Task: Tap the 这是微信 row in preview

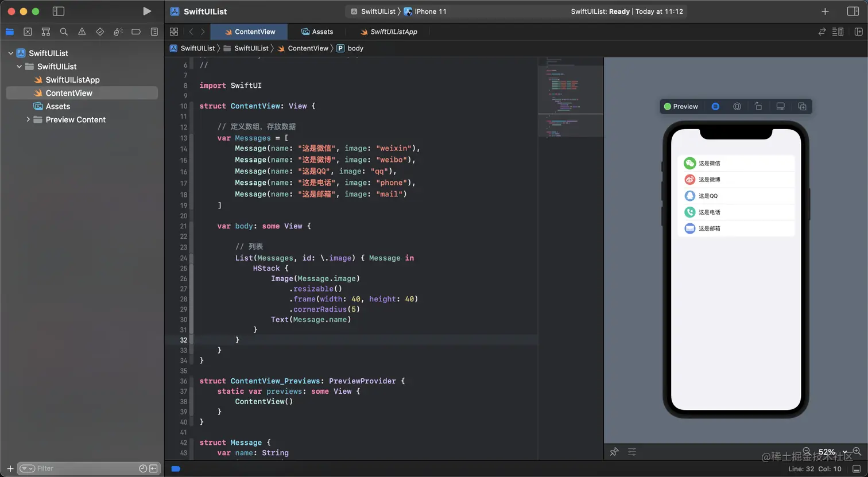Action: coord(736,163)
